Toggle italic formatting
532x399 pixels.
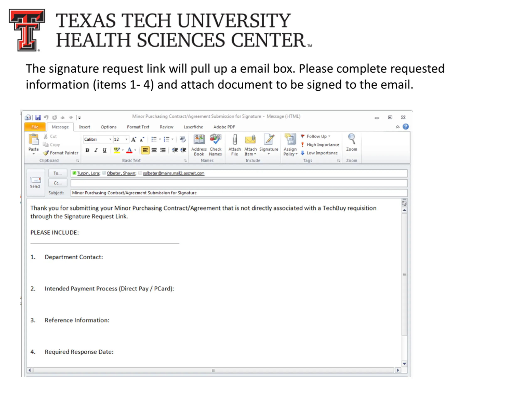96,150
